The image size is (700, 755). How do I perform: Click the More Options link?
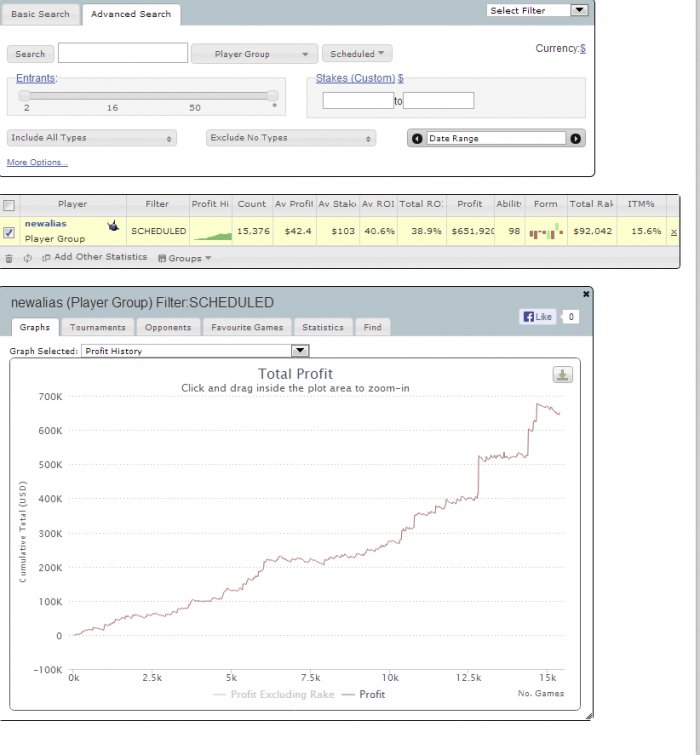37,162
